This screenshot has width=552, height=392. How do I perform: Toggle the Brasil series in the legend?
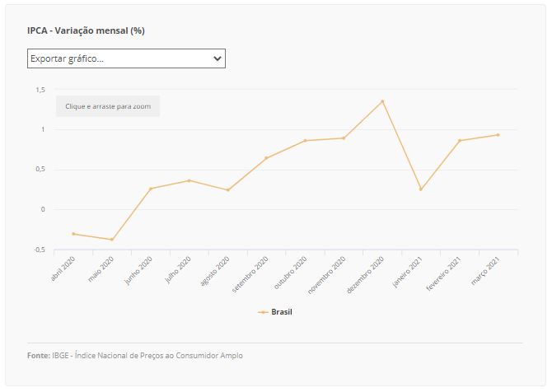[275, 312]
